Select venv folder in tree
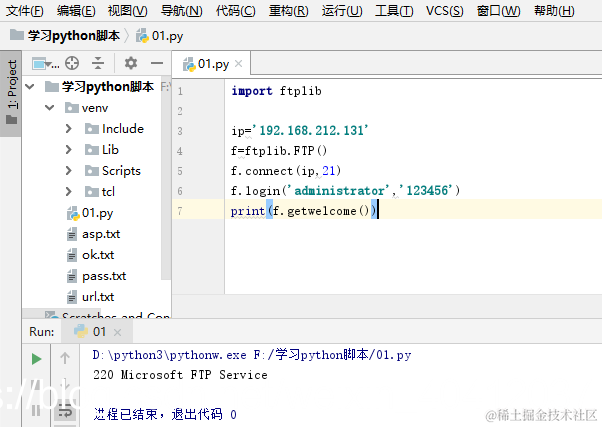The width and height of the screenshot is (602, 427). [x=87, y=108]
